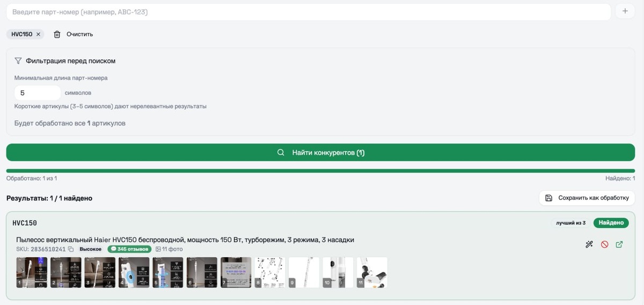Click the magic wand icon
Viewport: 644px width, 305px height.
pyautogui.click(x=589, y=244)
